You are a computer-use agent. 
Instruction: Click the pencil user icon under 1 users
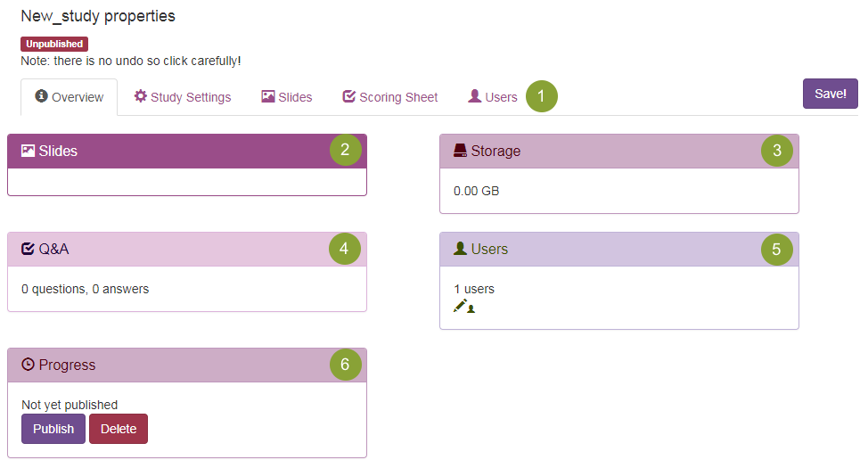point(463,306)
